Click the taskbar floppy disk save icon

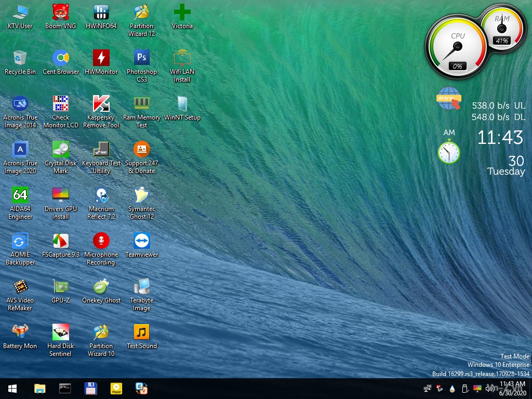tap(90, 389)
